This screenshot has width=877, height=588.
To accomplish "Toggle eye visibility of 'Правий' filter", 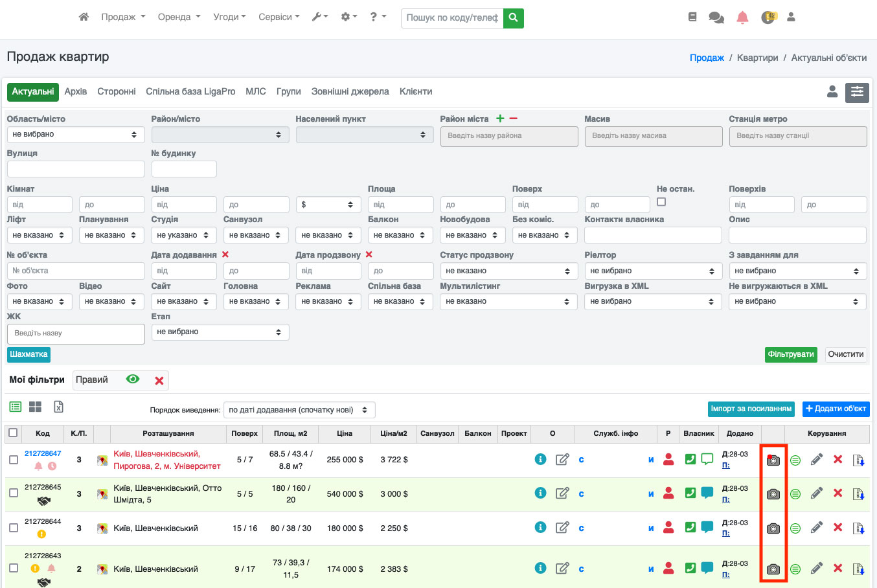I will [x=133, y=379].
